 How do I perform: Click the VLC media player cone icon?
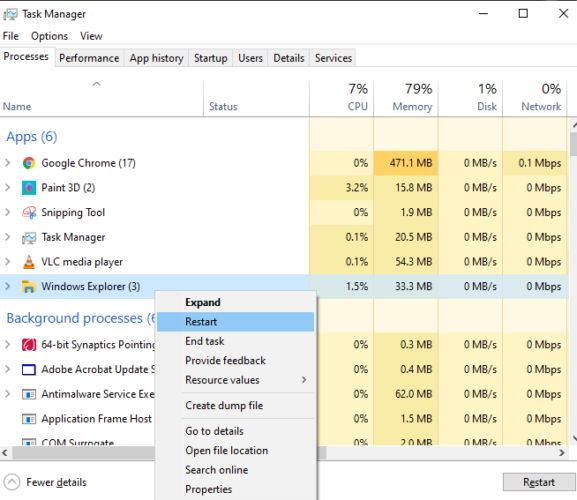point(29,262)
